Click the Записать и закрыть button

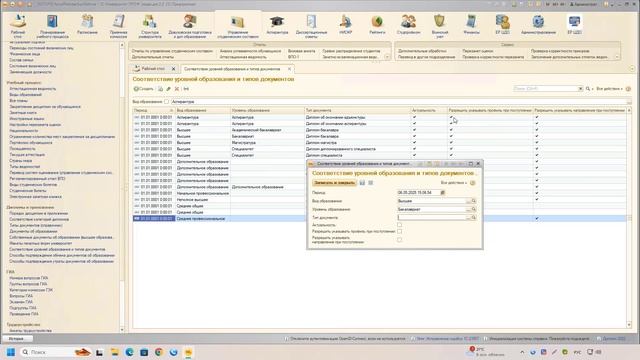(334, 183)
